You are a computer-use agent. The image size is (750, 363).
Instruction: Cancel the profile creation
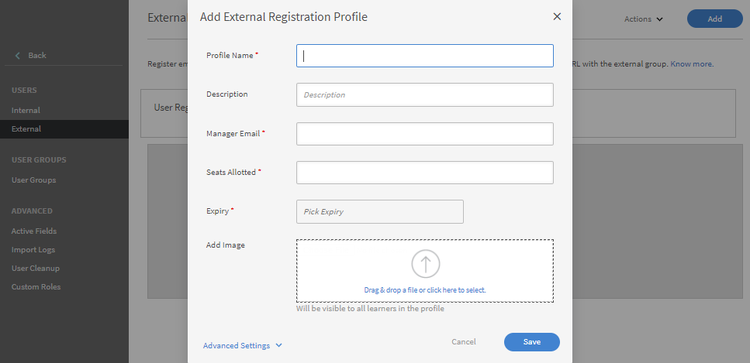click(x=463, y=342)
